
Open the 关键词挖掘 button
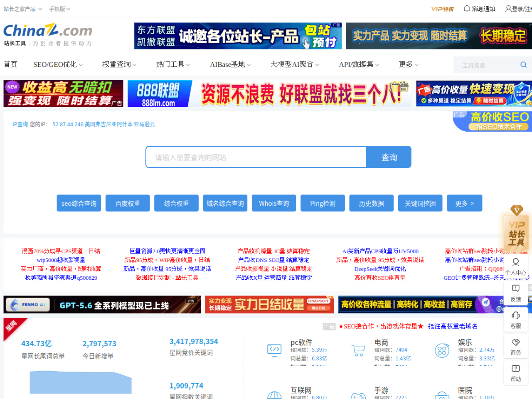tap(420, 203)
